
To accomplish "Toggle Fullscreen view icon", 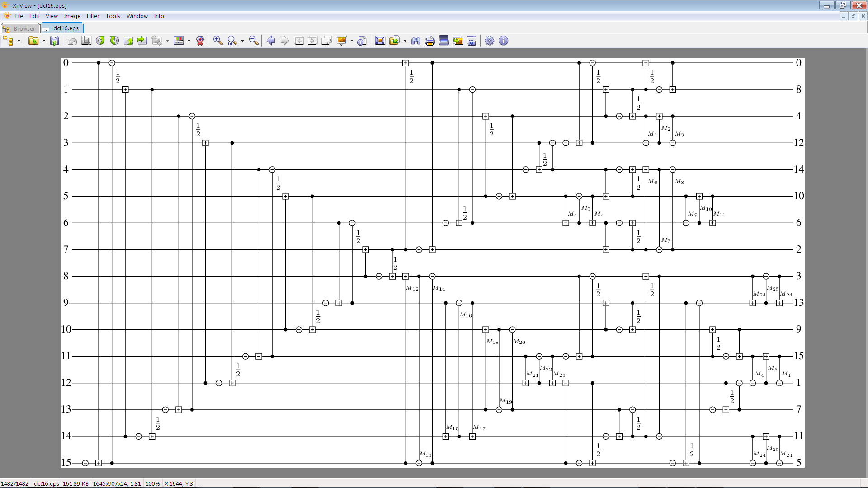I will click(380, 41).
